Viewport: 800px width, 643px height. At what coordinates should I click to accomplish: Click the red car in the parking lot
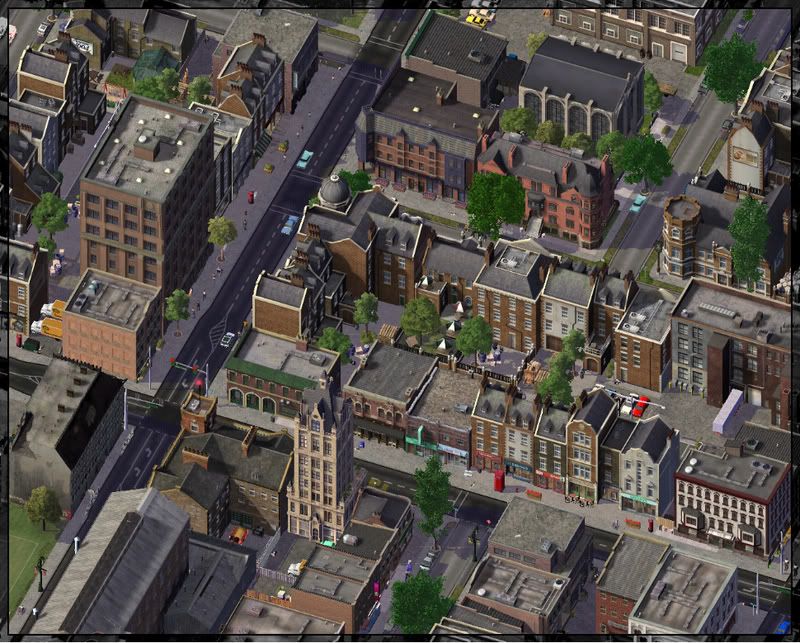click(640, 406)
